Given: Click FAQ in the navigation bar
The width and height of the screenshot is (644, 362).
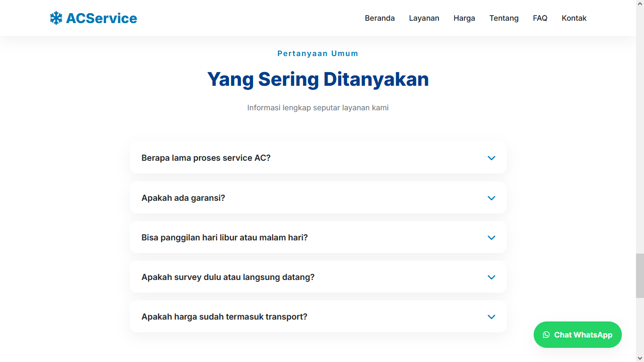Looking at the screenshot, I should (540, 18).
